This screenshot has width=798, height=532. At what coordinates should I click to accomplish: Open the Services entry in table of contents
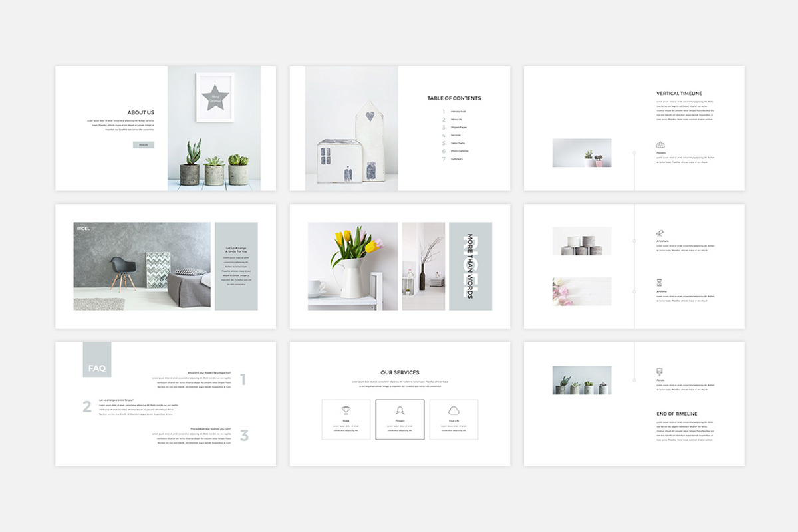click(456, 135)
